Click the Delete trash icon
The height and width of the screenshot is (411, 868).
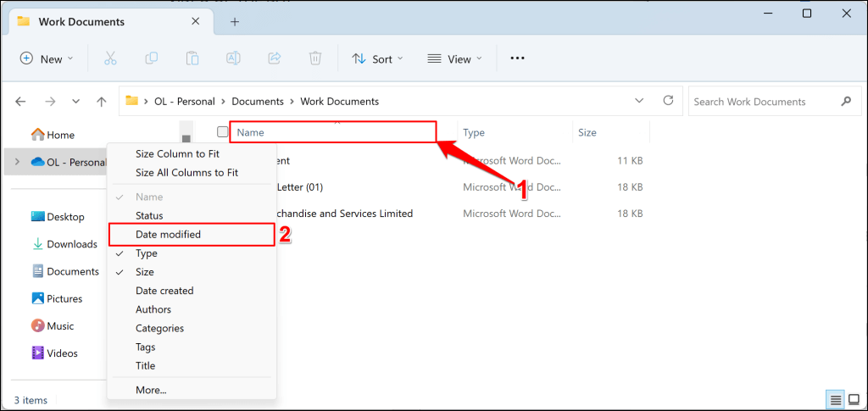[315, 58]
